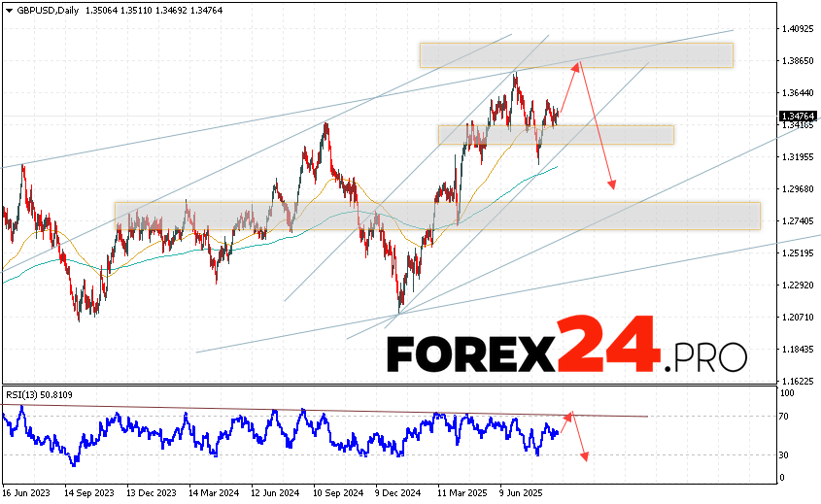Select the wide lower support zone near 1.27405

[437, 216]
